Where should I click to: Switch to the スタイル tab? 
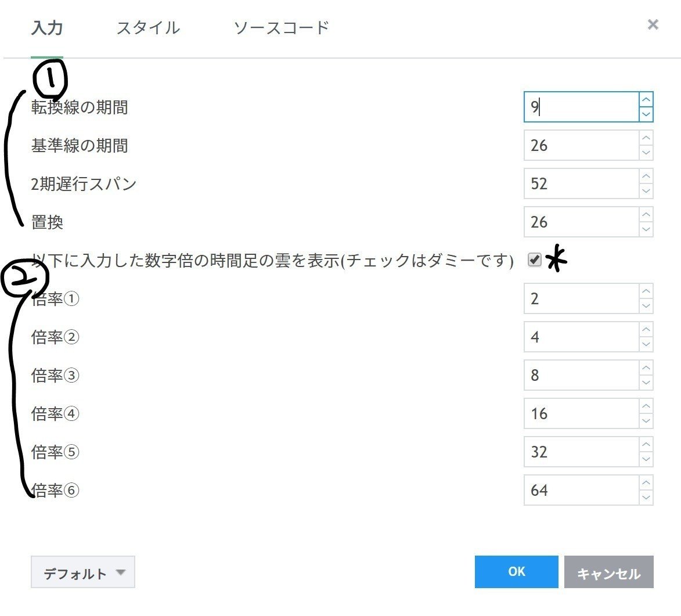click(x=148, y=27)
